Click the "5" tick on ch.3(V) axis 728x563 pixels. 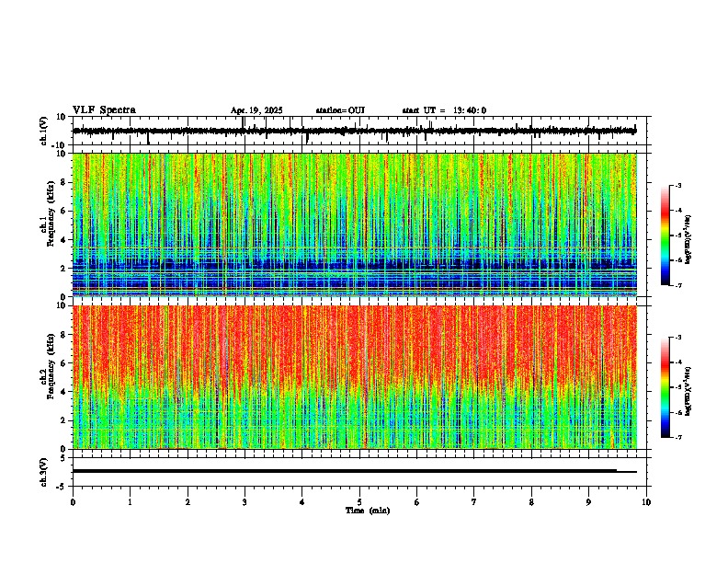(x=63, y=458)
